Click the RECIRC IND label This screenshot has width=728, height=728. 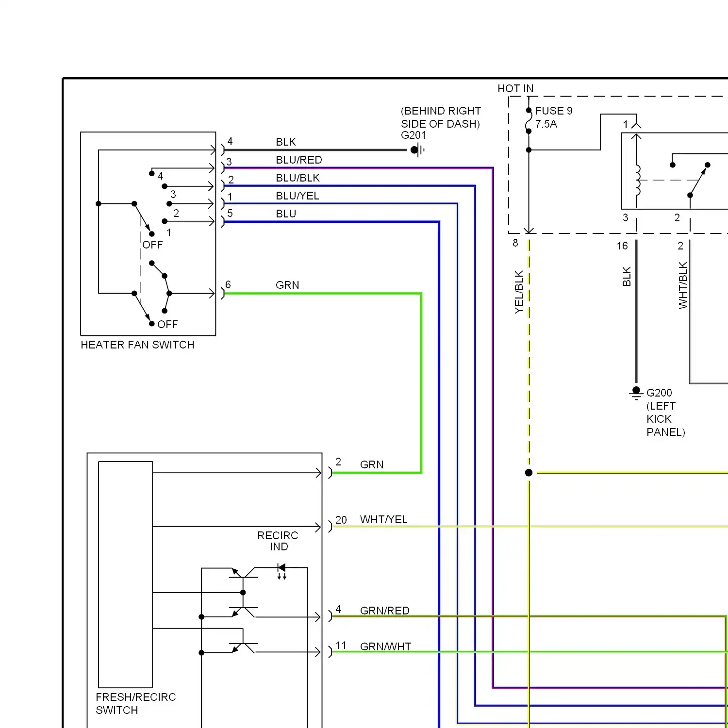pyautogui.click(x=278, y=541)
